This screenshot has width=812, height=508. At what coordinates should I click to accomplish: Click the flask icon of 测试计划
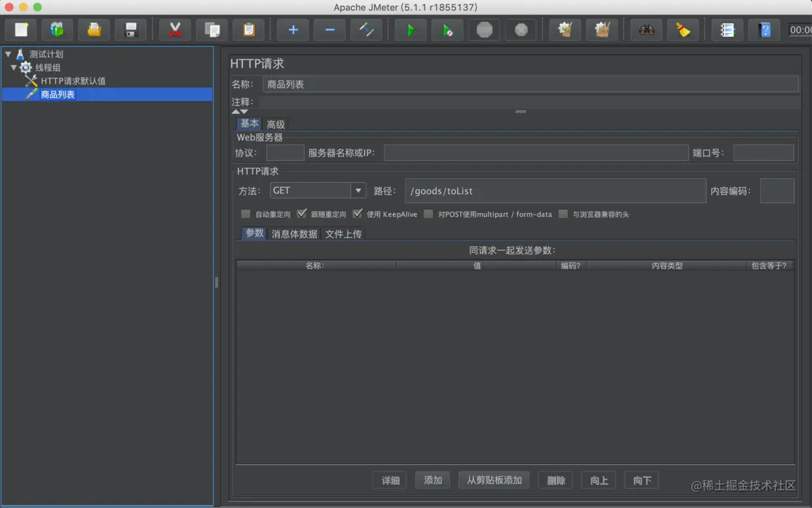pos(20,54)
